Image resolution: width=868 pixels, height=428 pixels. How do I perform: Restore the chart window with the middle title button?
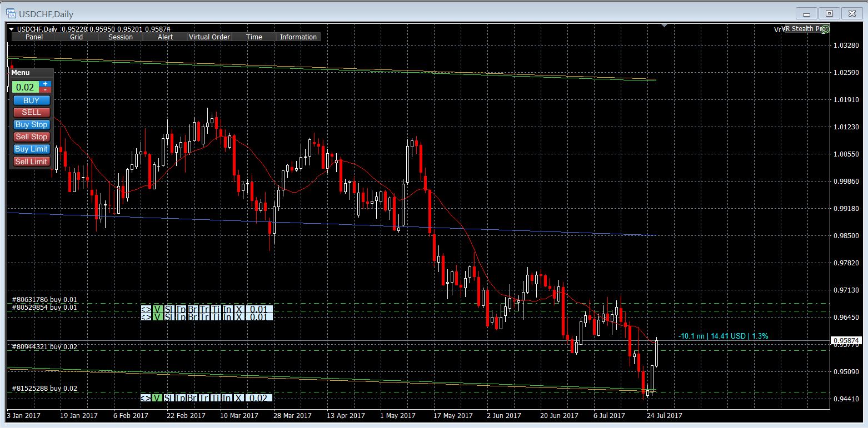click(830, 13)
